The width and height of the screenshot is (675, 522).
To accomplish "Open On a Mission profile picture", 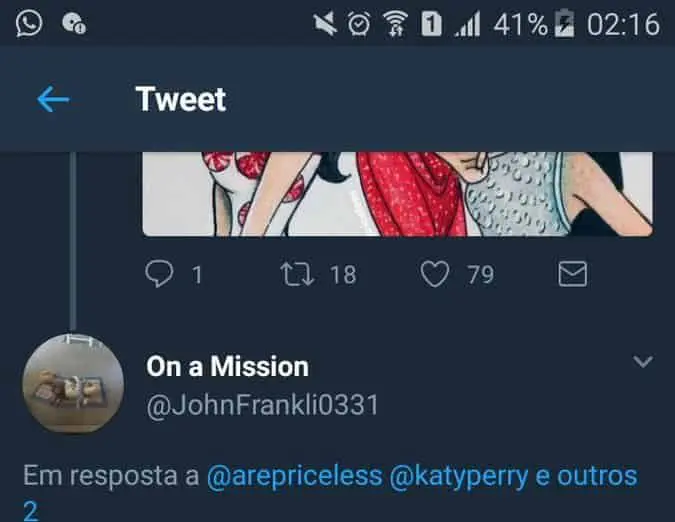I will pyautogui.click(x=73, y=384).
